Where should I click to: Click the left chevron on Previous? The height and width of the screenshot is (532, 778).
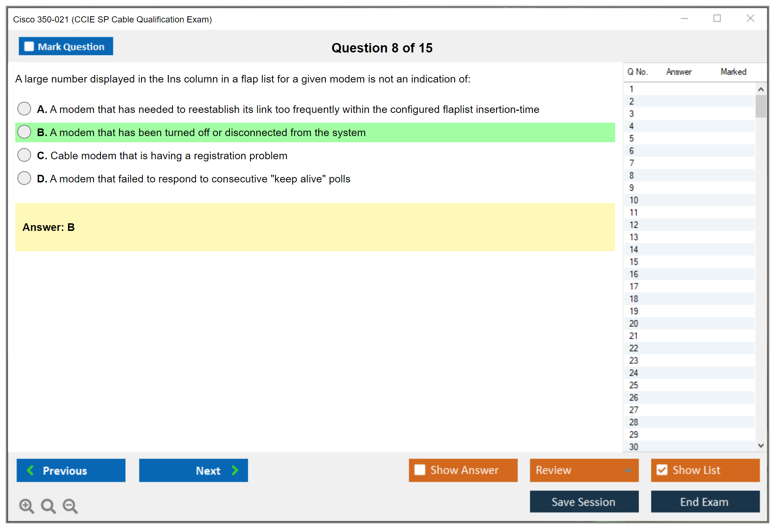[30, 470]
